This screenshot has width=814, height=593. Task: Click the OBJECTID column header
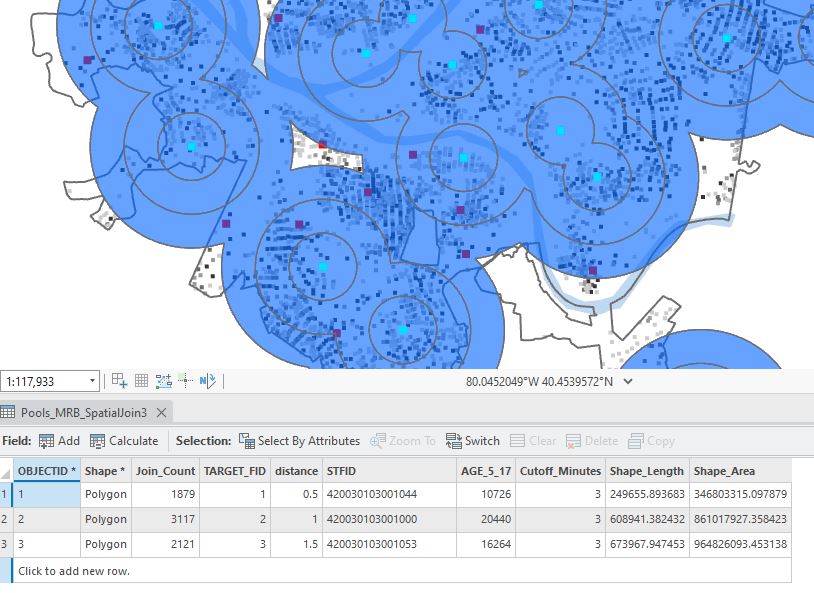(x=47, y=470)
